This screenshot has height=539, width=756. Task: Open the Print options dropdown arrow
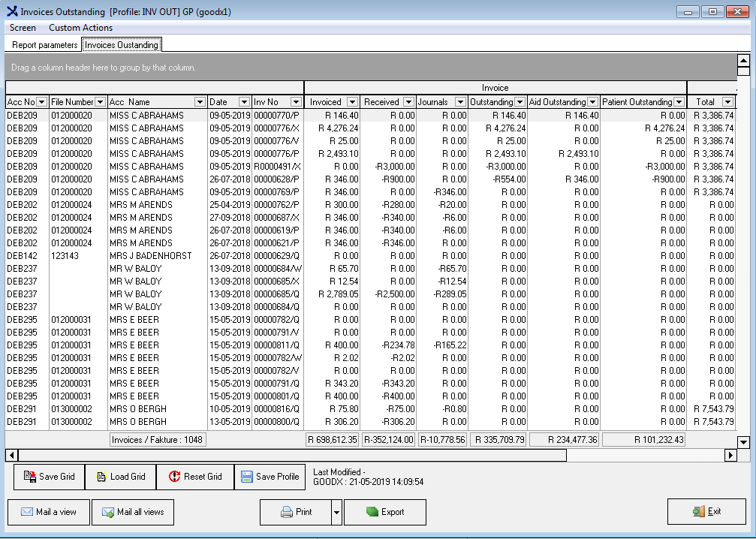(x=336, y=512)
